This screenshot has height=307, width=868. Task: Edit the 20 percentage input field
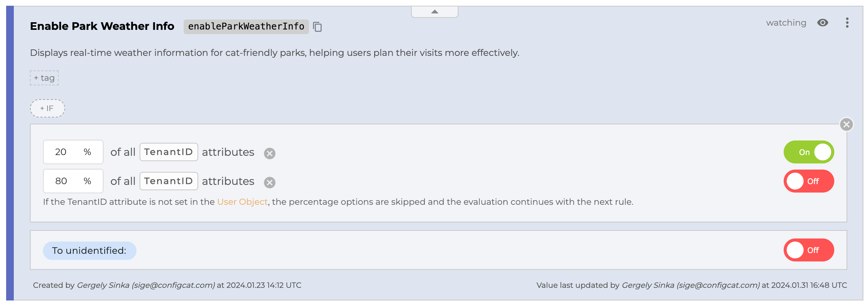click(61, 152)
